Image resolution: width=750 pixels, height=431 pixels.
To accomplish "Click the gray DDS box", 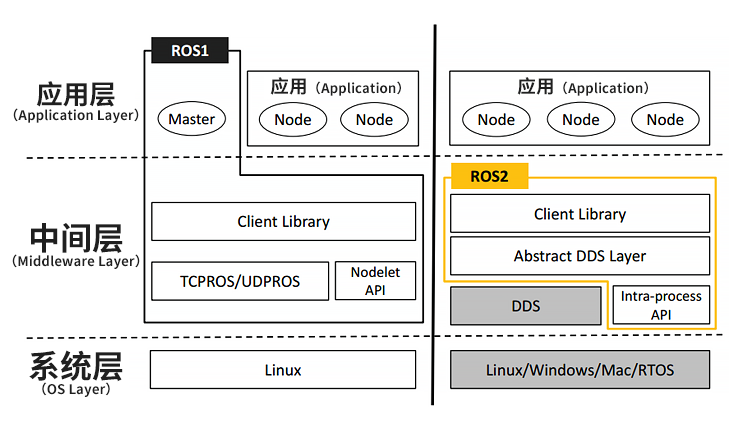I will pos(526,306).
